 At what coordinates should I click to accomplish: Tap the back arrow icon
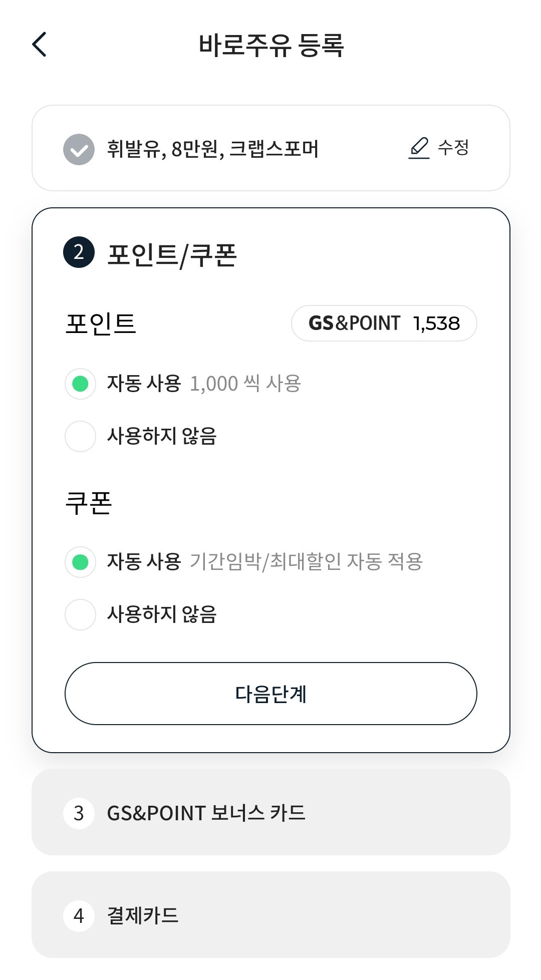[40, 45]
